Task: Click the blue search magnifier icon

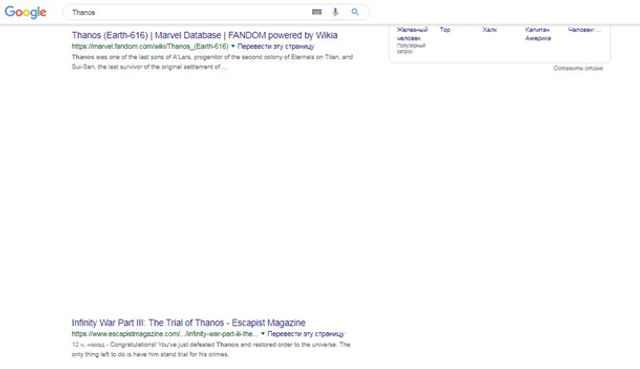Action: (x=355, y=12)
